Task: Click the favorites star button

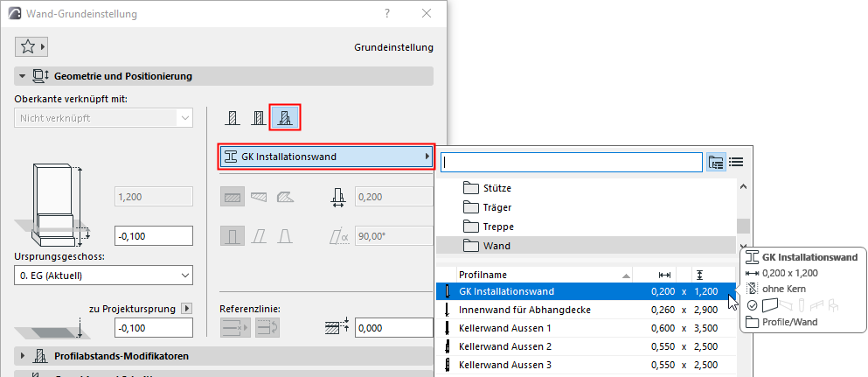Action: 32,46
